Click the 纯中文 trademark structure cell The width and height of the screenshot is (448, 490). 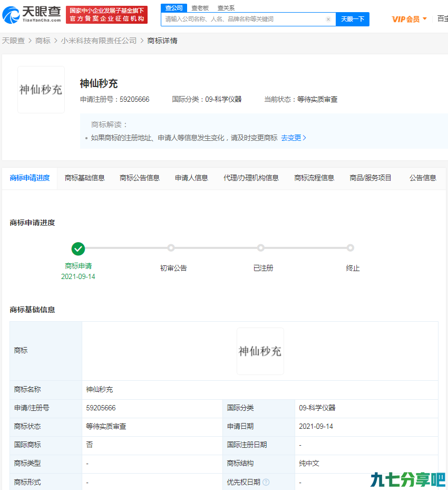366,463
